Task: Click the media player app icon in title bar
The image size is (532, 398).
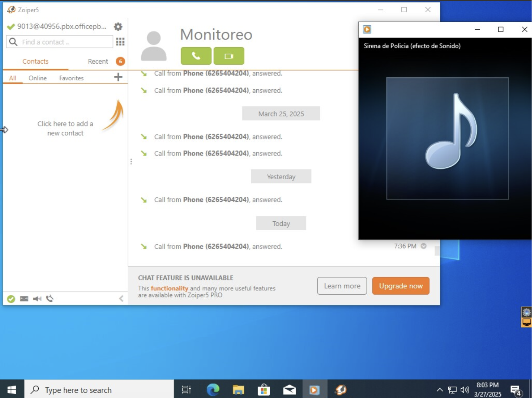Action: click(367, 29)
